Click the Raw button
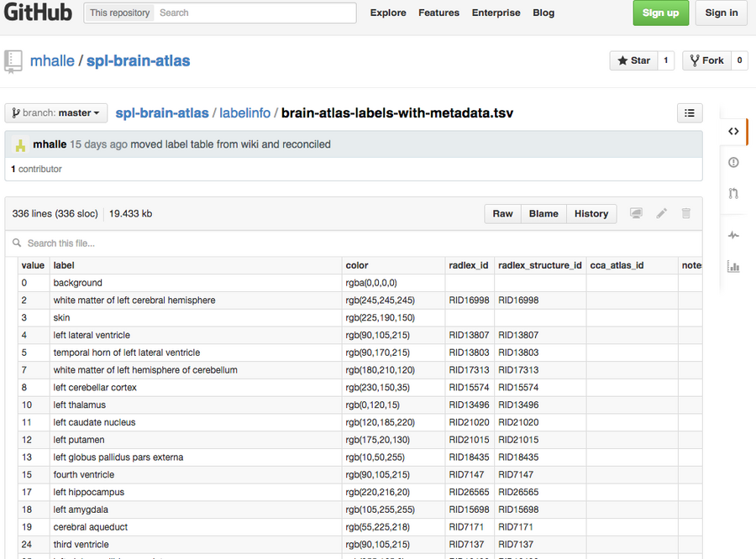 click(502, 214)
